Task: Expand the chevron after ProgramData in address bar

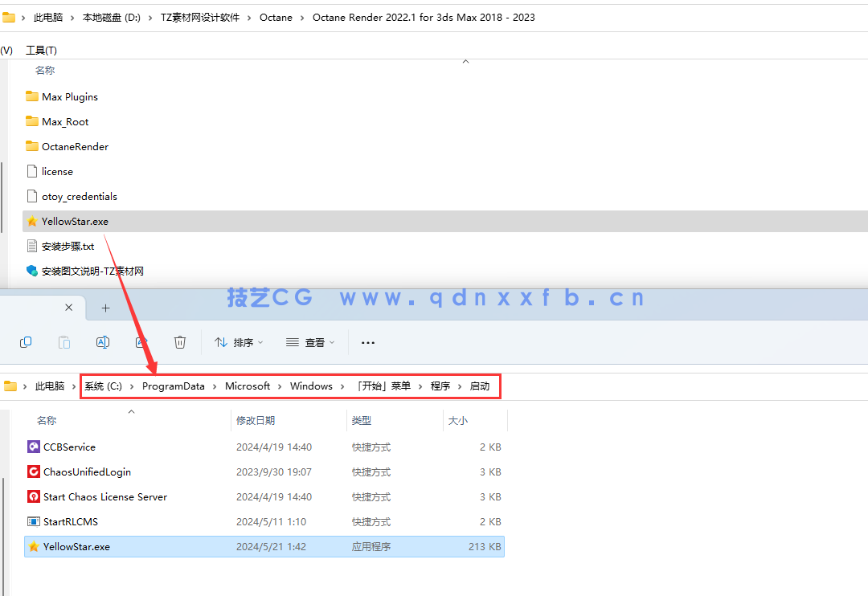Action: (x=215, y=386)
